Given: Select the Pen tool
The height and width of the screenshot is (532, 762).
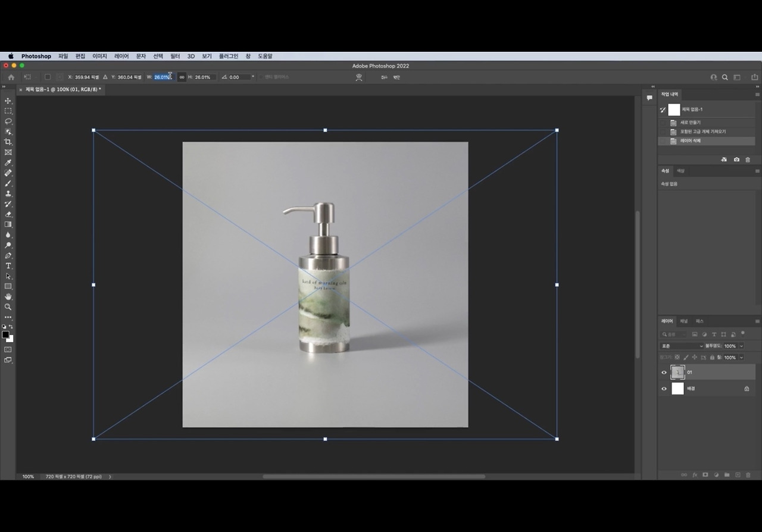Looking at the screenshot, I should pos(8,255).
